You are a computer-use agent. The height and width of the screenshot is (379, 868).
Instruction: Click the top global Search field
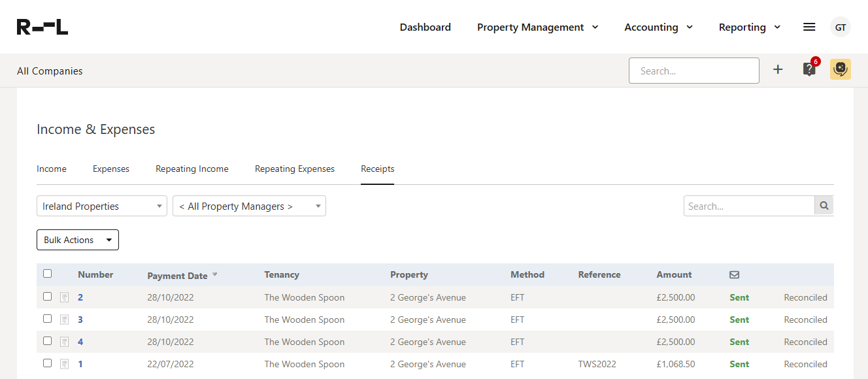(693, 71)
